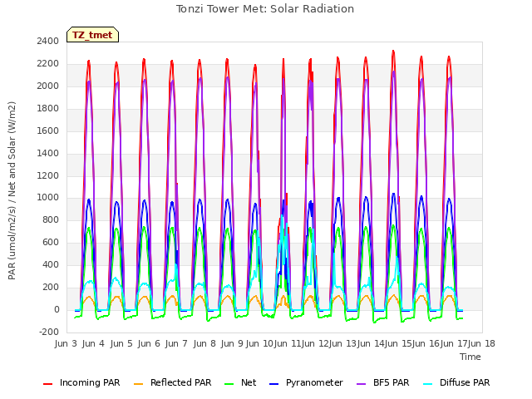Click the -200 y-axis tick label
Screen dimensions: 532x399
[x=49, y=332]
